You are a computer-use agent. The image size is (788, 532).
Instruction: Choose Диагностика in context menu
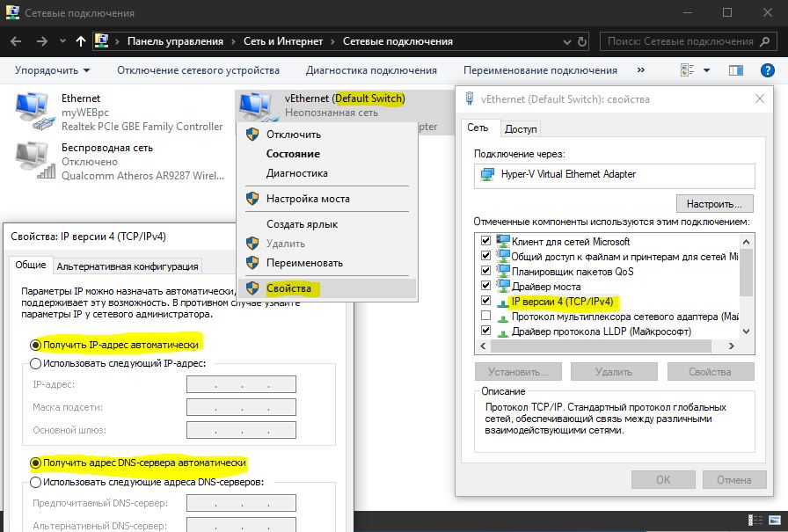(x=326, y=173)
